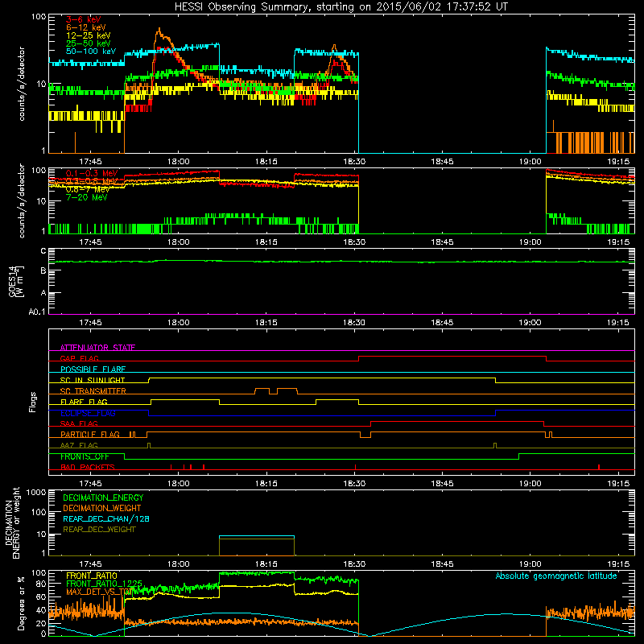
Task: Click the 19:00 tick label of the GOES14 panel
Action: click(530, 323)
